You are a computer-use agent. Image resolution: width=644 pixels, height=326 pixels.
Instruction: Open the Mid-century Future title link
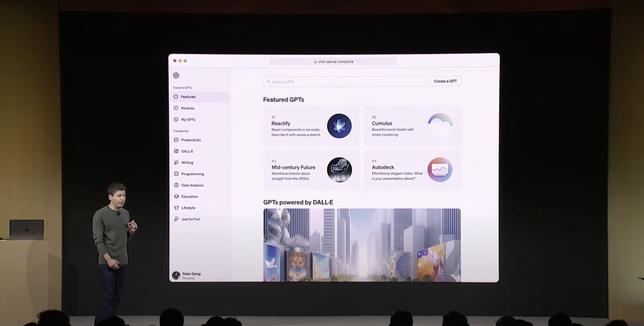tap(293, 167)
